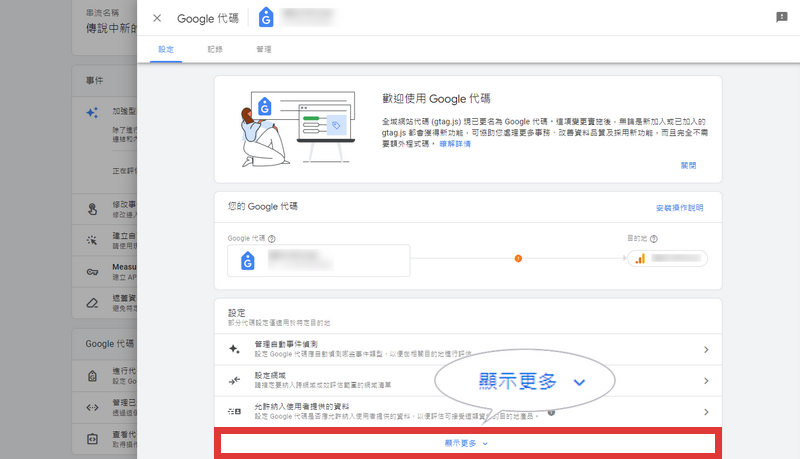Click 加強型 sparkle icon in background page
The image size is (800, 459).
pyautogui.click(x=92, y=113)
